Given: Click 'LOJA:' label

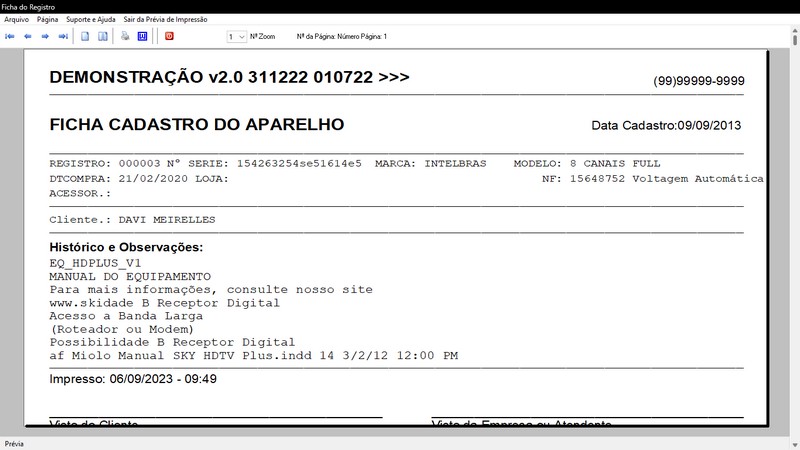Looking at the screenshot, I should (x=212, y=179).
